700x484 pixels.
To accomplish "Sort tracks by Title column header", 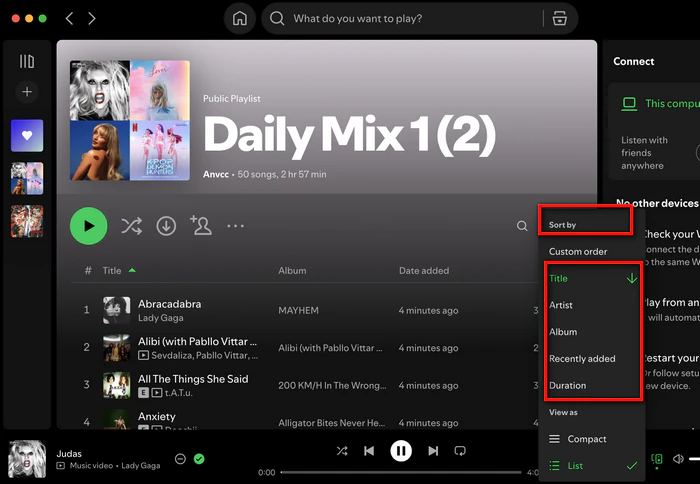I will (x=112, y=271).
